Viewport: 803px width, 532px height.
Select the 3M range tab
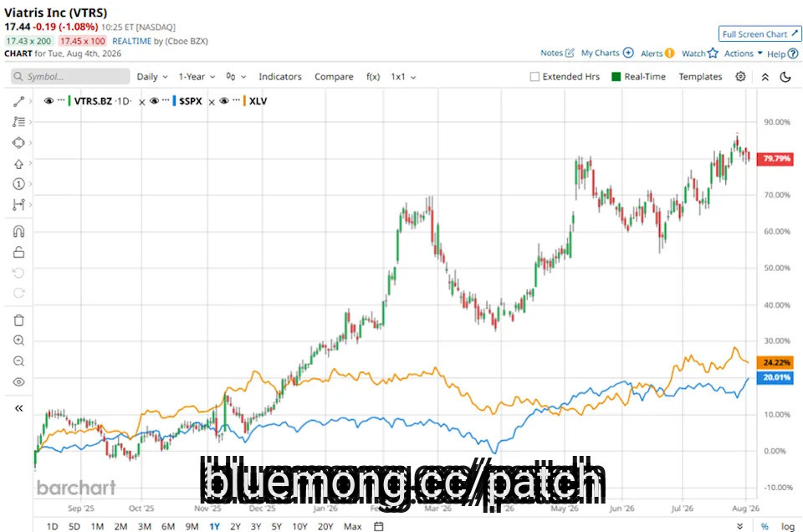145,526
